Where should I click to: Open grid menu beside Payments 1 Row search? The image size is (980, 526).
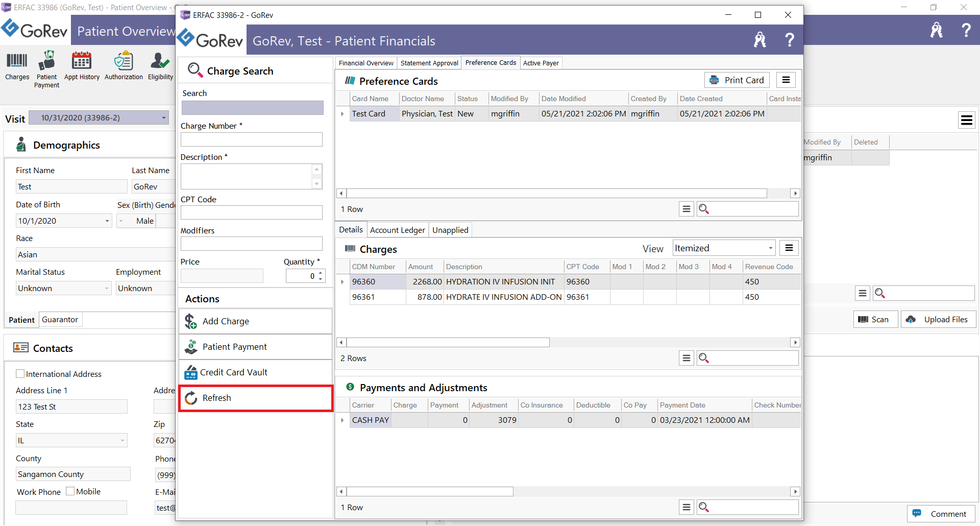(687, 507)
